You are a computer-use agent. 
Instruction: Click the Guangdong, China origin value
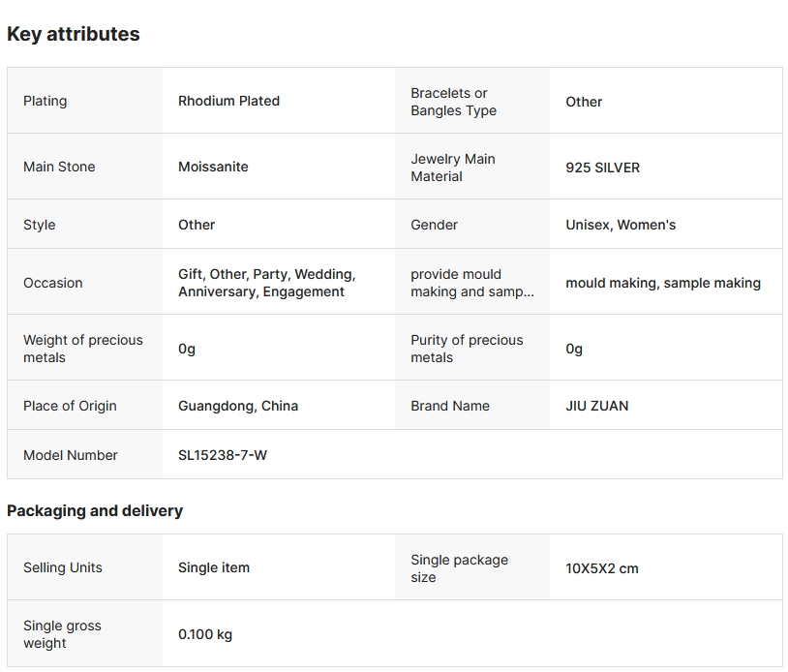tap(238, 406)
